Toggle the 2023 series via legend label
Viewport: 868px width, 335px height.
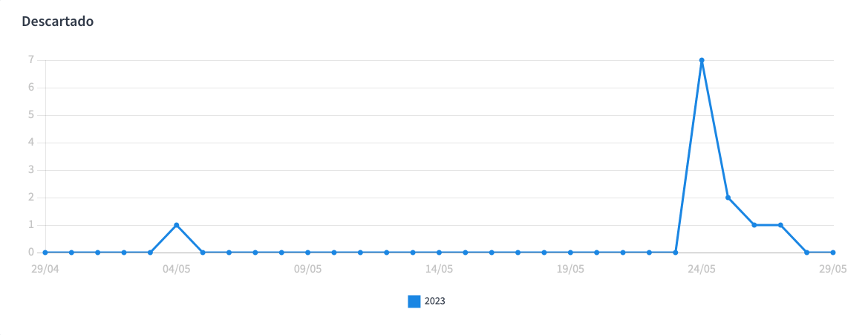434,302
